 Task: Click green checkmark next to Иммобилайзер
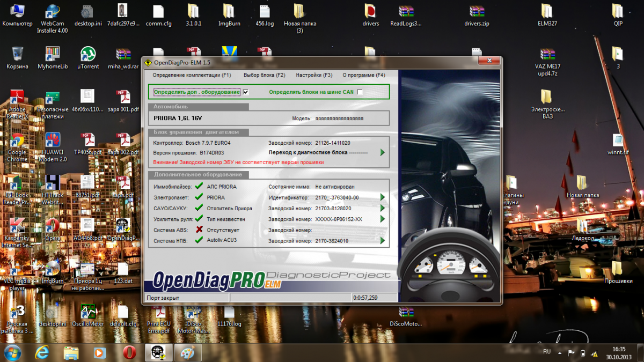pos(199,187)
